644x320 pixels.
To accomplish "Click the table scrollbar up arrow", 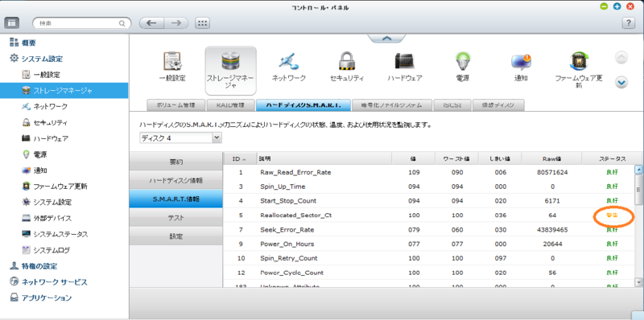I will (638, 169).
